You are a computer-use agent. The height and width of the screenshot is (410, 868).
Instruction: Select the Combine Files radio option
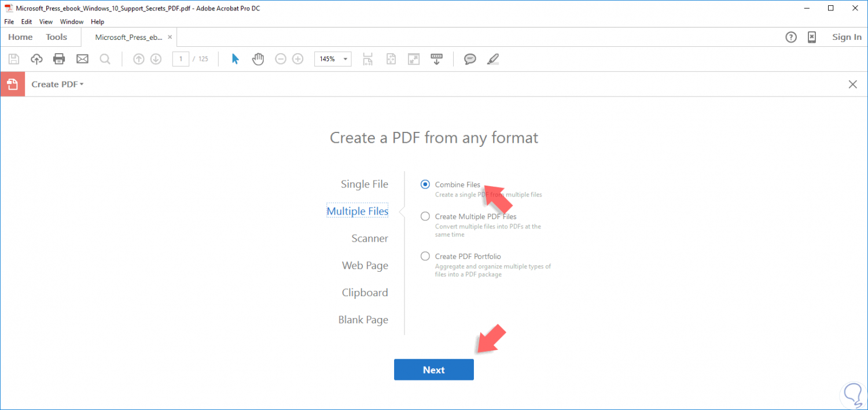click(x=425, y=184)
